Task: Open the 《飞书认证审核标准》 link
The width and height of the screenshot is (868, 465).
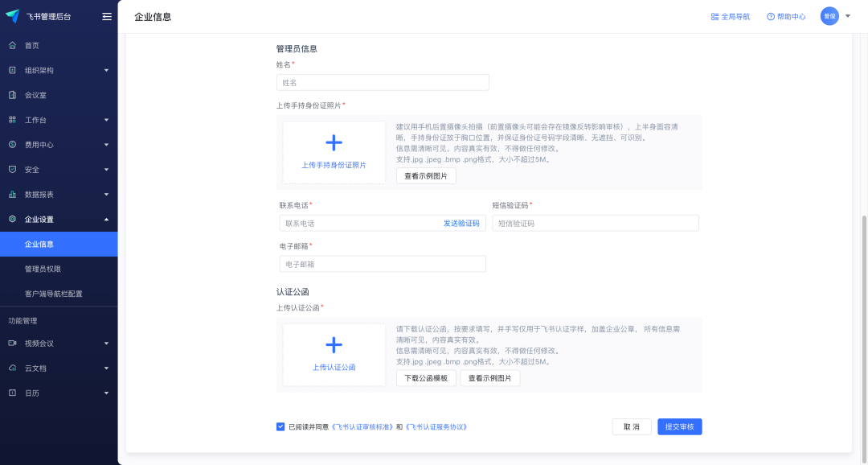Action: [x=362, y=426]
